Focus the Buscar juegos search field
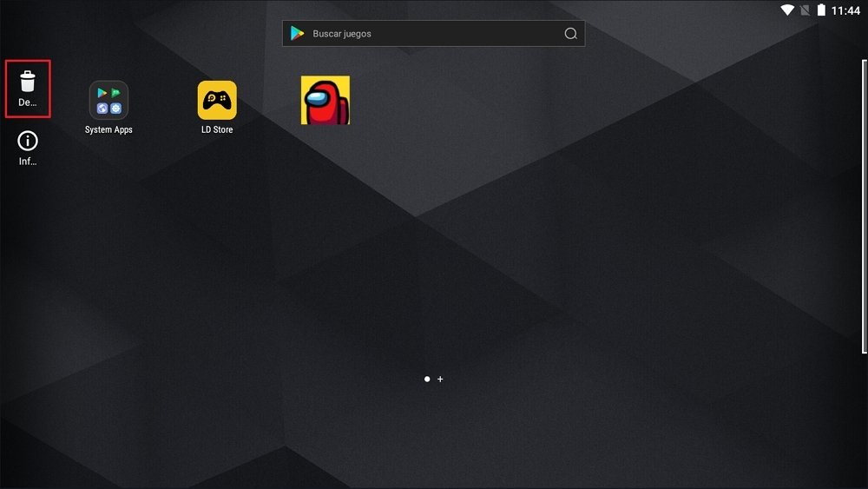This screenshot has height=489, width=868. coord(433,34)
